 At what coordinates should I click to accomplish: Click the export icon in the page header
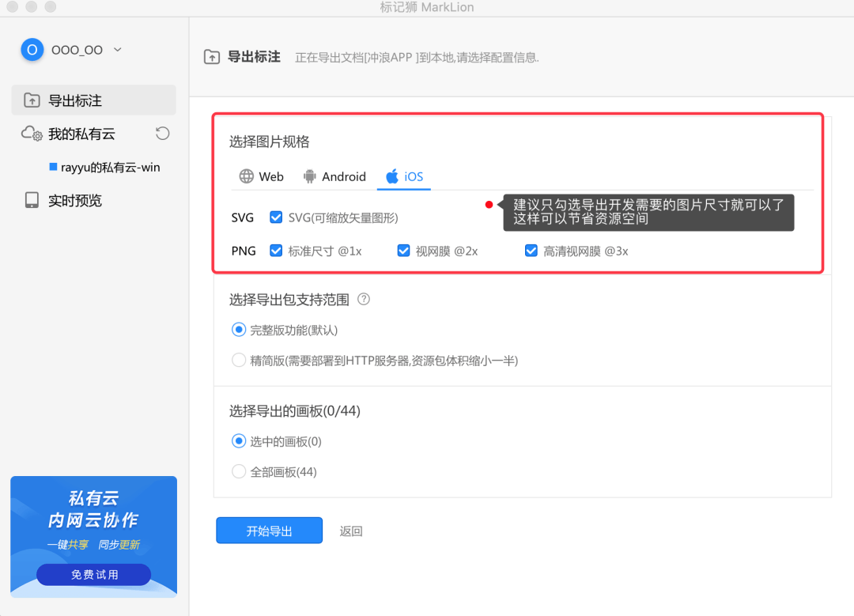[x=212, y=57]
